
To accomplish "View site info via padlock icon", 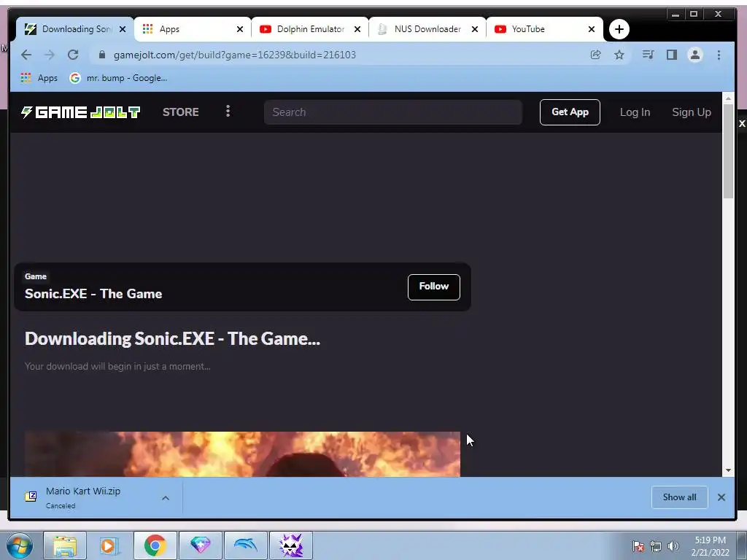I will 101,55.
